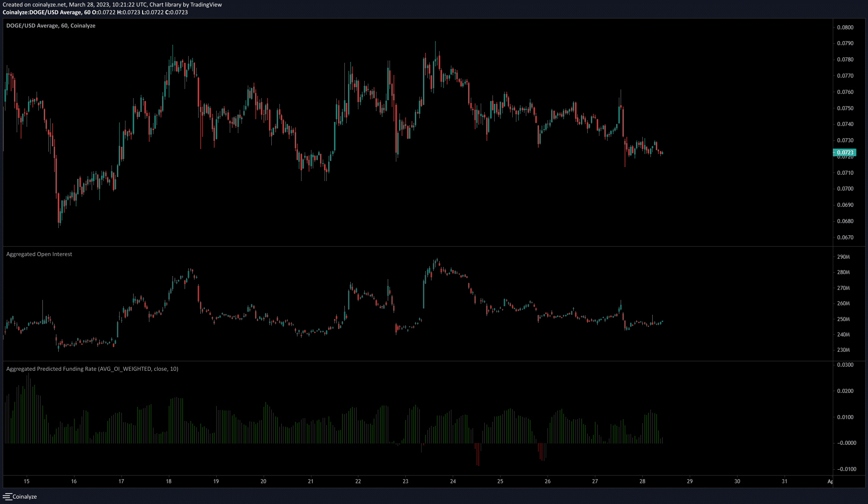Click the 0.0700 price axis label
Viewport: 868px width, 504px height.
pos(845,189)
